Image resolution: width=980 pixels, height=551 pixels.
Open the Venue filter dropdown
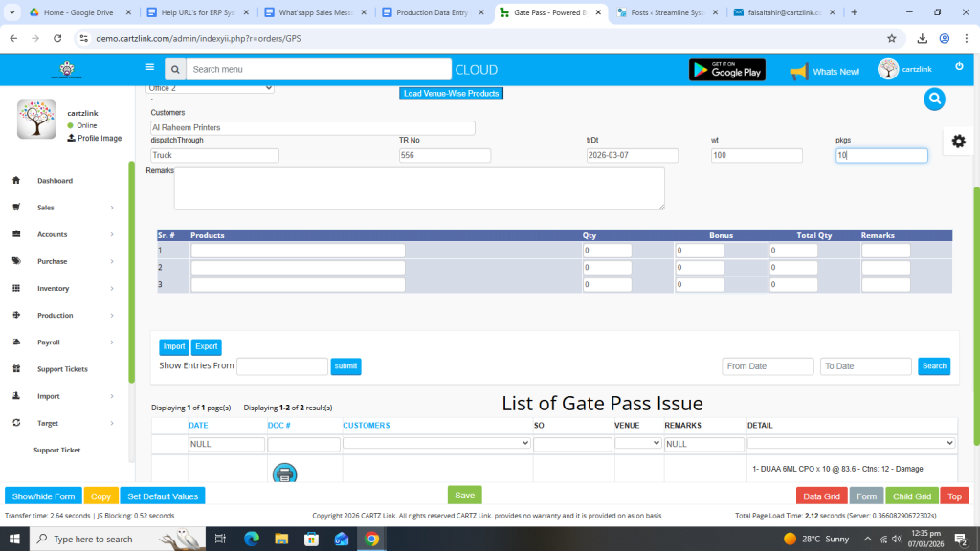[637, 444]
